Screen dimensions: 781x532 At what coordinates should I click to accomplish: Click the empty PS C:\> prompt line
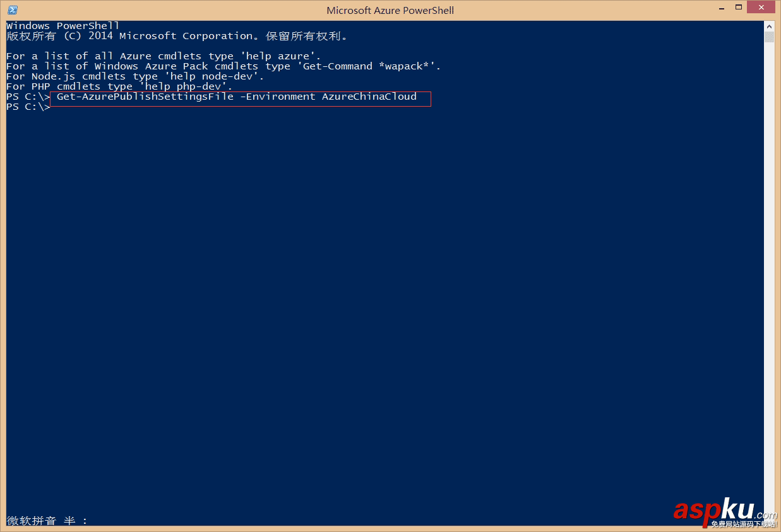coord(28,107)
